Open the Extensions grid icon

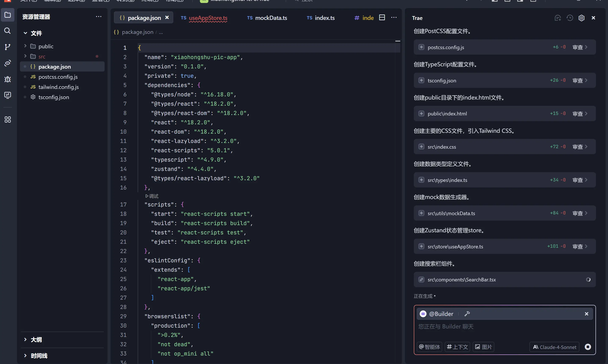8,119
